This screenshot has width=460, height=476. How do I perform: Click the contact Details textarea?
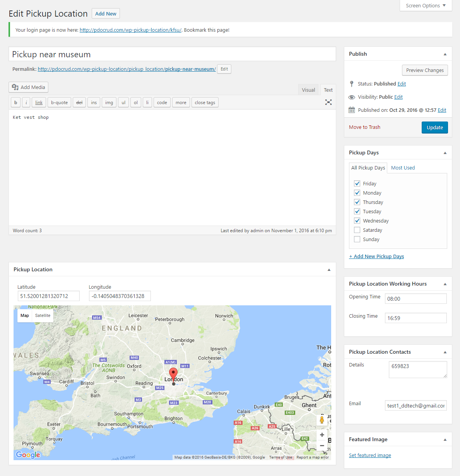(x=418, y=370)
